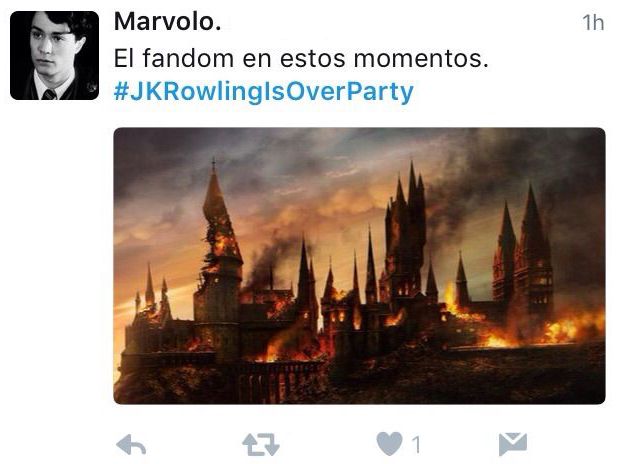This screenshot has height=464, width=628.
Task: Click the Marvolo. display name
Action: coord(167,21)
